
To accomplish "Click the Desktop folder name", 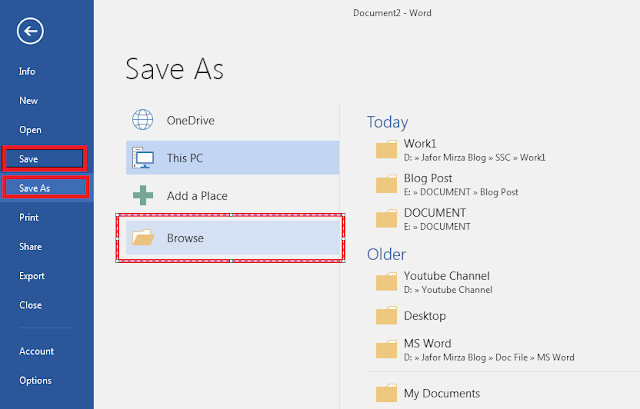I will pos(424,316).
